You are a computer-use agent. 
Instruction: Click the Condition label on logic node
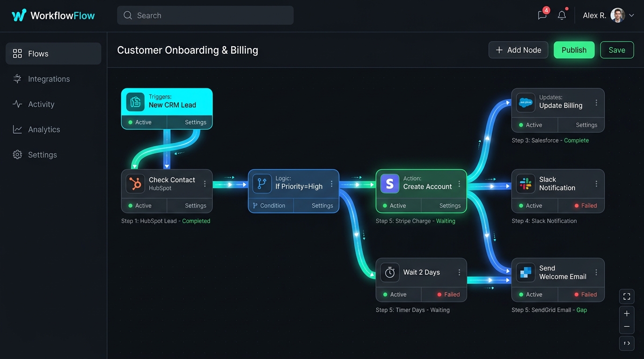(x=269, y=206)
